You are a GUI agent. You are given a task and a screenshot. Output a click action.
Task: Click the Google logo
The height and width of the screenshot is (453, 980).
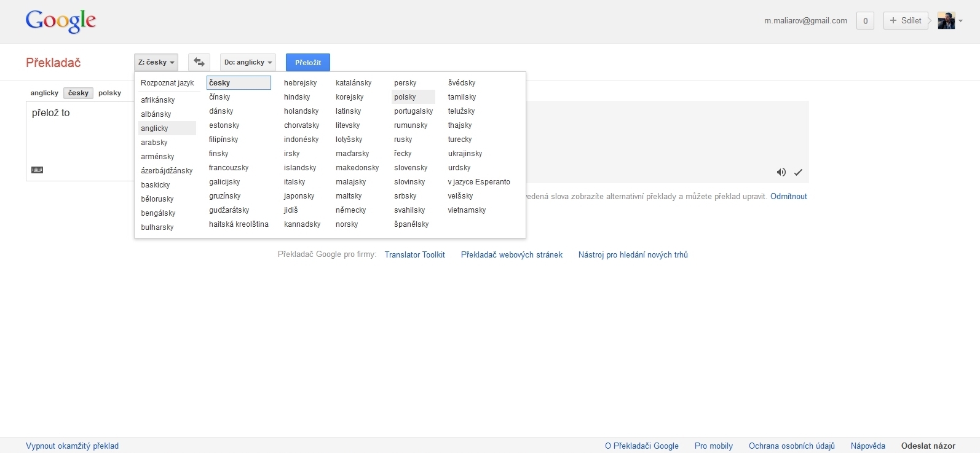[x=60, y=22]
